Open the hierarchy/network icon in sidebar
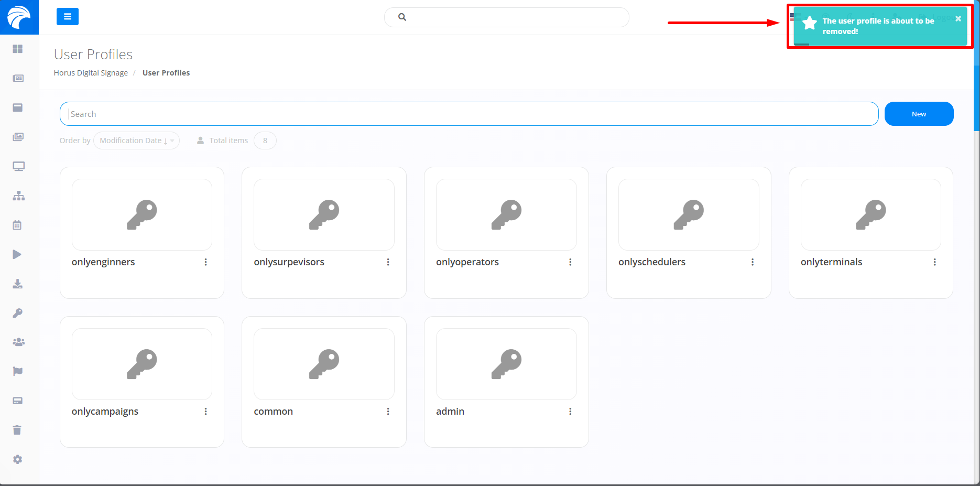This screenshot has height=486, width=980. click(18, 196)
